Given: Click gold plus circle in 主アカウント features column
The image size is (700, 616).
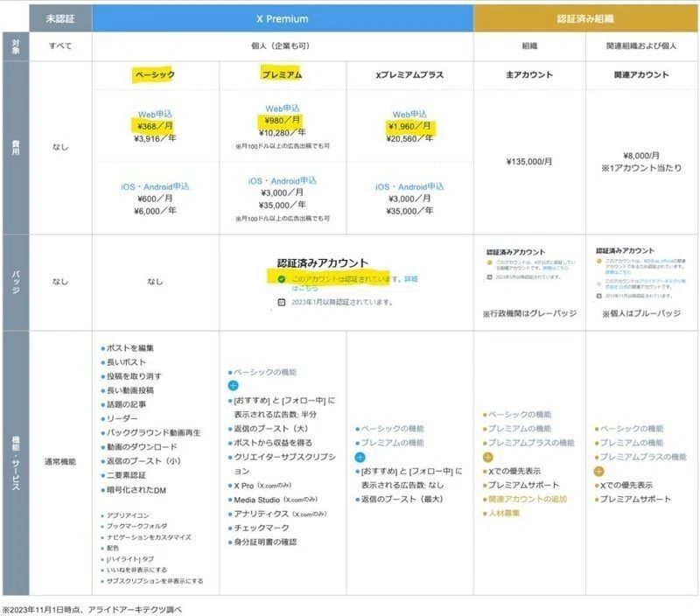Looking at the screenshot, I should click(x=488, y=457).
